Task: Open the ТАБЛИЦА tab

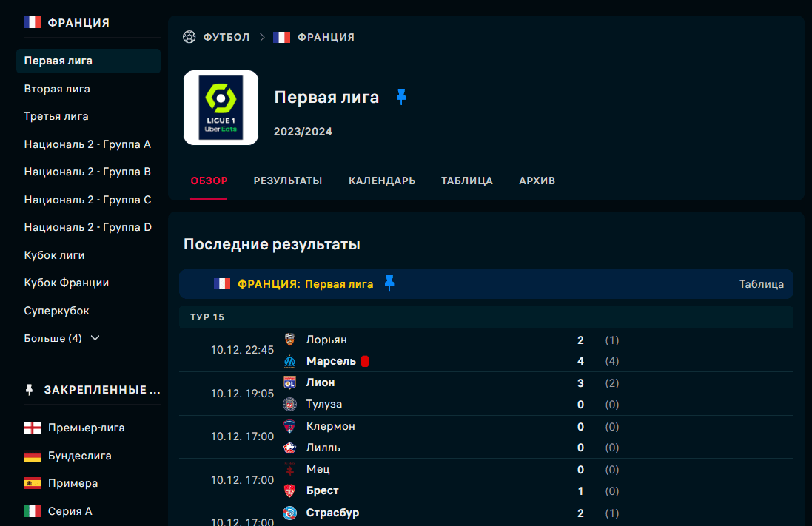Action: click(467, 181)
